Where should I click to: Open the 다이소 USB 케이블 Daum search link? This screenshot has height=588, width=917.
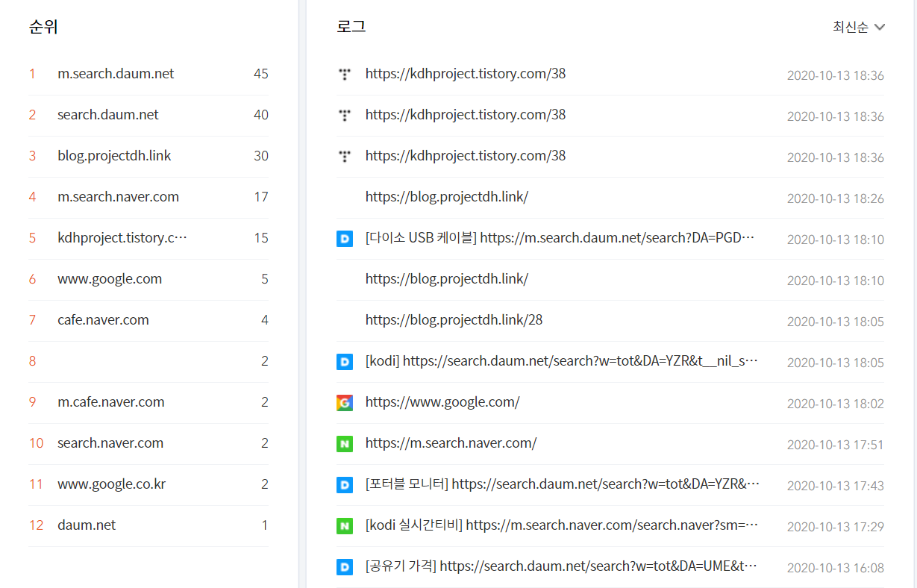coord(560,238)
